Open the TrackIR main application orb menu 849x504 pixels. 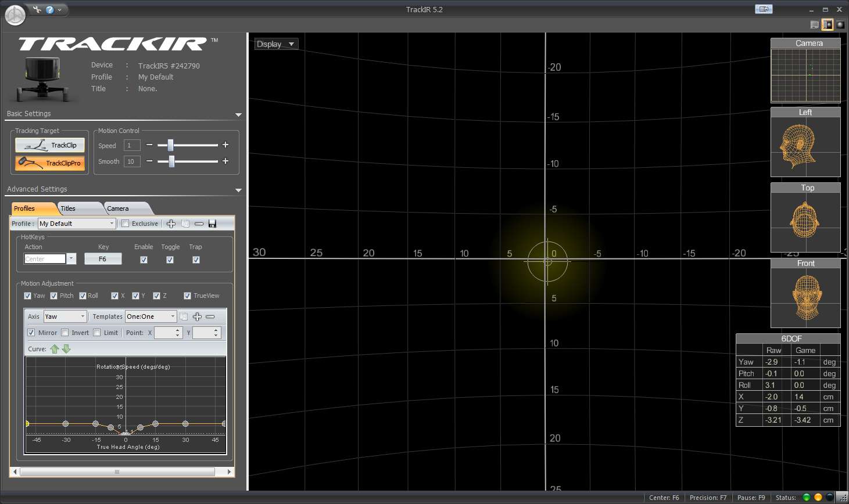pyautogui.click(x=15, y=15)
